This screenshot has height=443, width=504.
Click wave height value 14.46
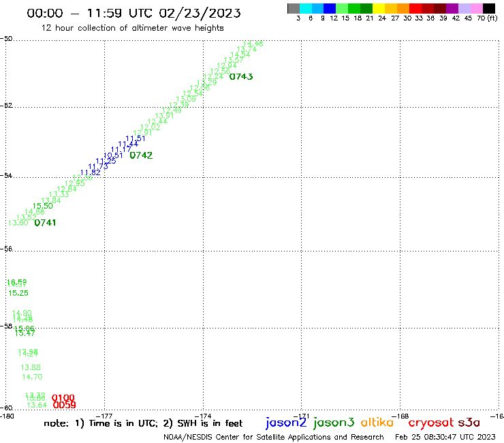(253, 44)
